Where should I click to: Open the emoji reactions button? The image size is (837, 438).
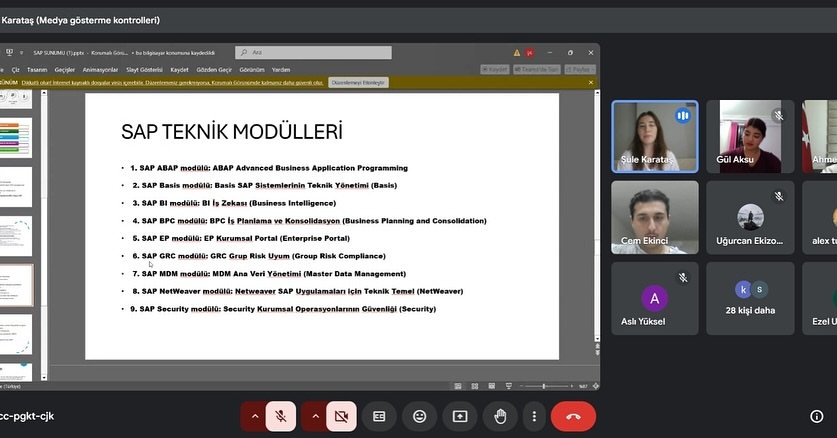click(x=420, y=416)
